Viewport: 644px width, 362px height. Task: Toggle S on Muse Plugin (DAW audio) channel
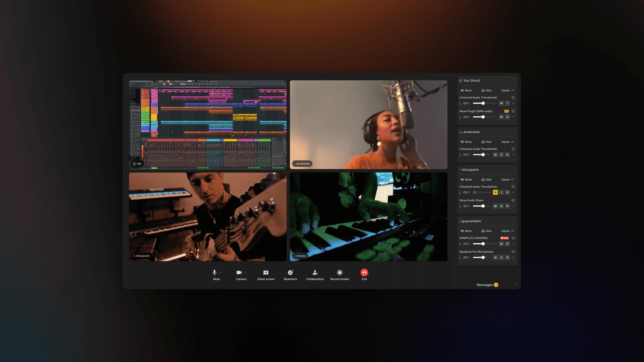point(507,117)
